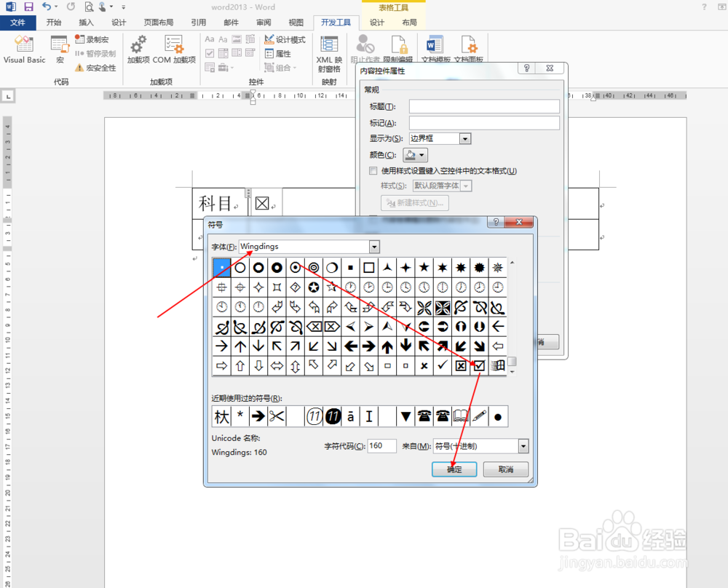Open content control 属性 settings
This screenshot has height=588, width=728.
tap(282, 54)
